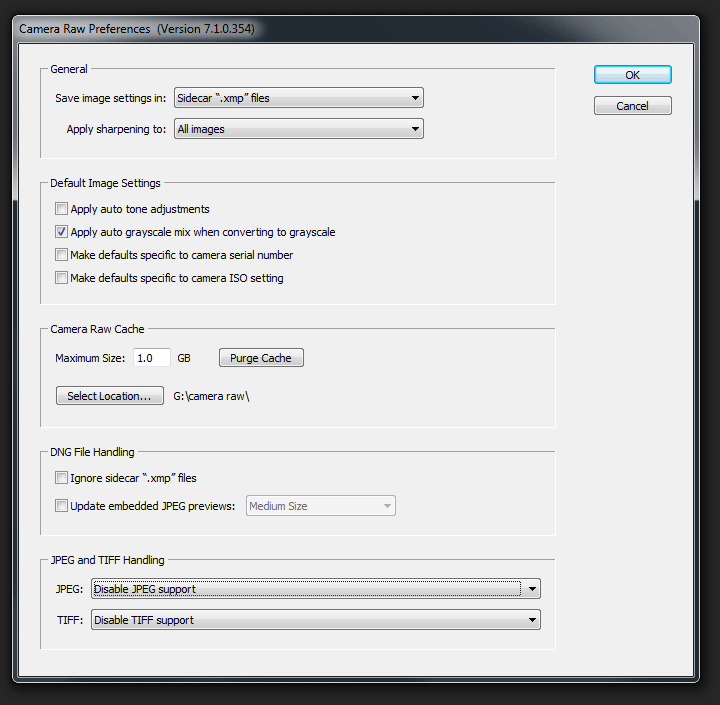This screenshot has width=720, height=705.
Task: Click the JPEG and TIFF Handling heading
Action: coord(107,560)
